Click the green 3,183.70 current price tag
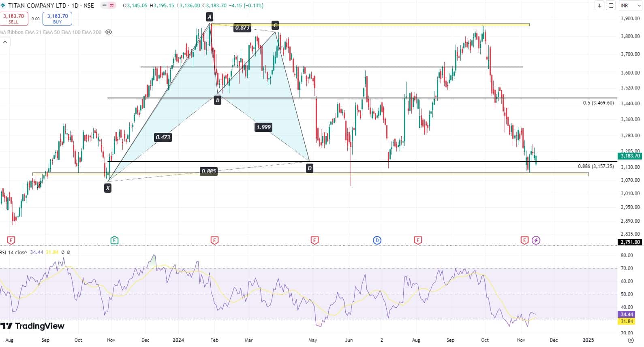The height and width of the screenshot is (347, 644). tap(629, 156)
